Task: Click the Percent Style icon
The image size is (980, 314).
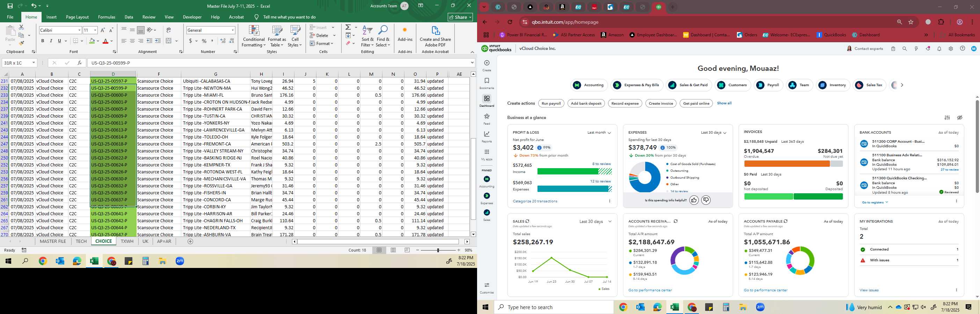Action: tap(204, 41)
